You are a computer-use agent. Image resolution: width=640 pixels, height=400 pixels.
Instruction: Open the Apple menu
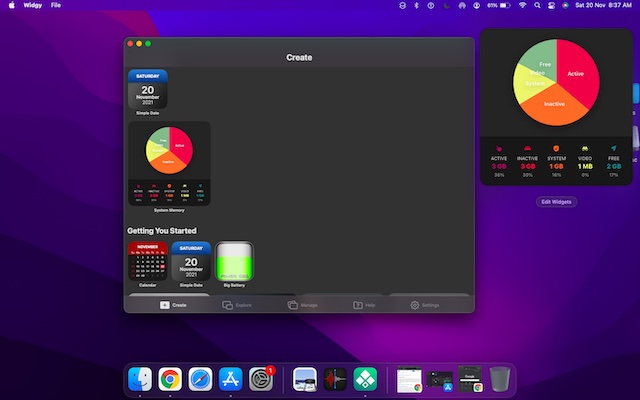(x=11, y=5)
